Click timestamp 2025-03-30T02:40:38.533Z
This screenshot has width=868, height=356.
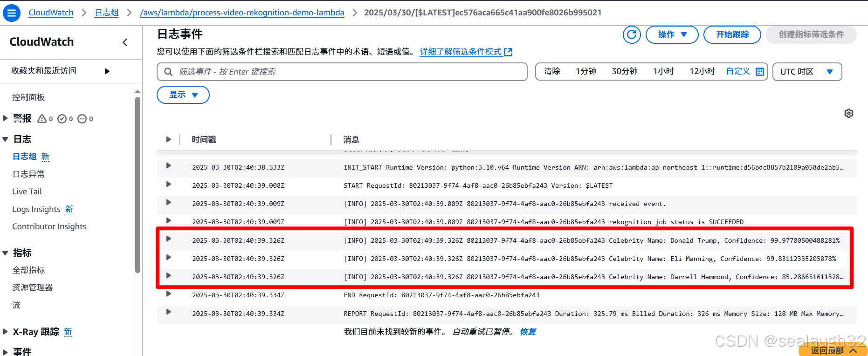(238, 167)
